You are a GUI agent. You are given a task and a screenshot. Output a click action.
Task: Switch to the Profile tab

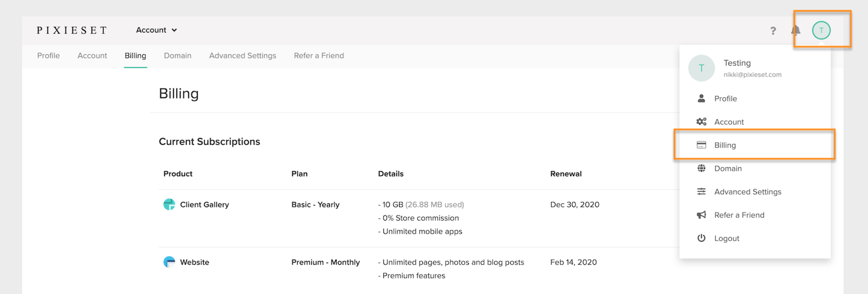[x=49, y=56]
